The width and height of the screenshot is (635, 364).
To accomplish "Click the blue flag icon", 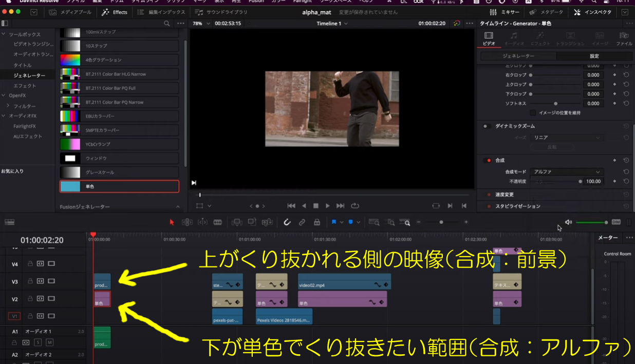I will [x=333, y=222].
